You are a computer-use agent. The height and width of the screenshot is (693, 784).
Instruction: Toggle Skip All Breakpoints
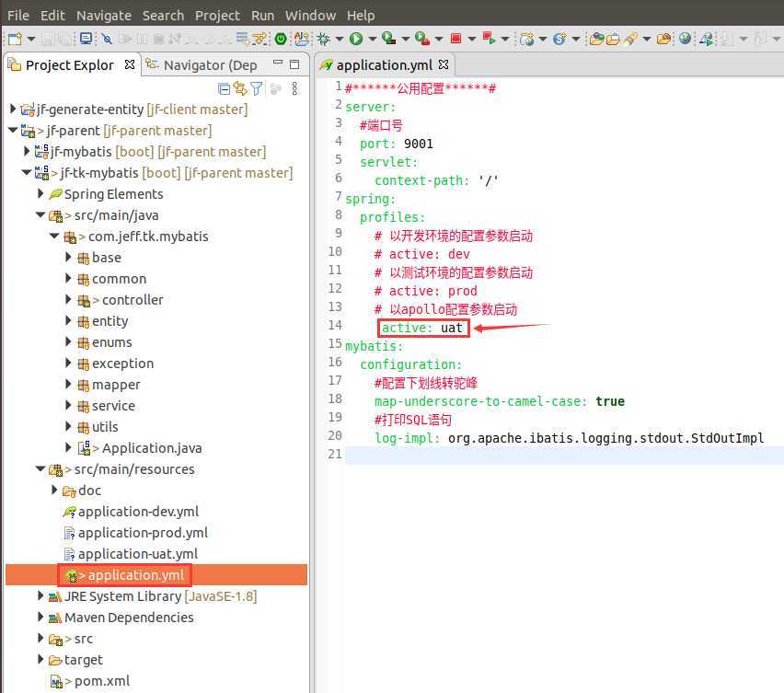[107, 39]
